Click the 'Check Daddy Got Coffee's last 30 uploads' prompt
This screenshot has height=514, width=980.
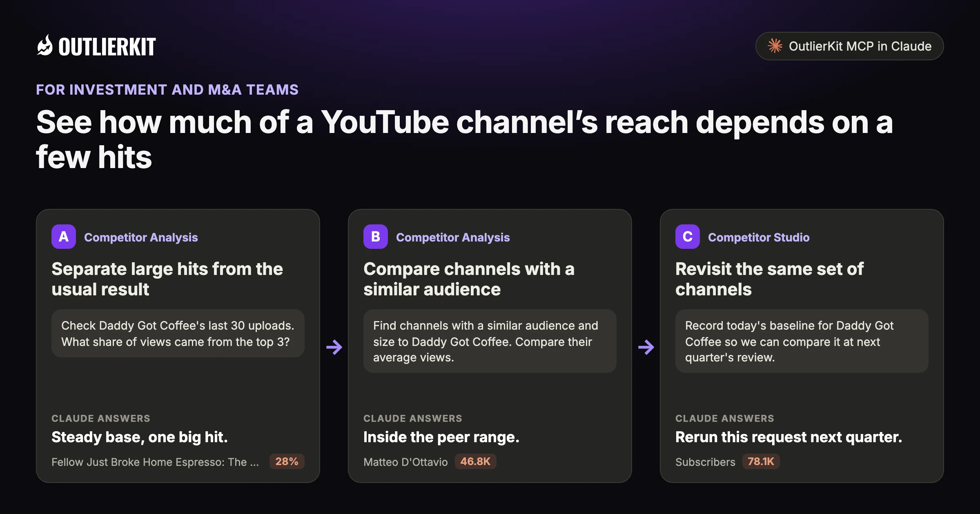tap(178, 333)
